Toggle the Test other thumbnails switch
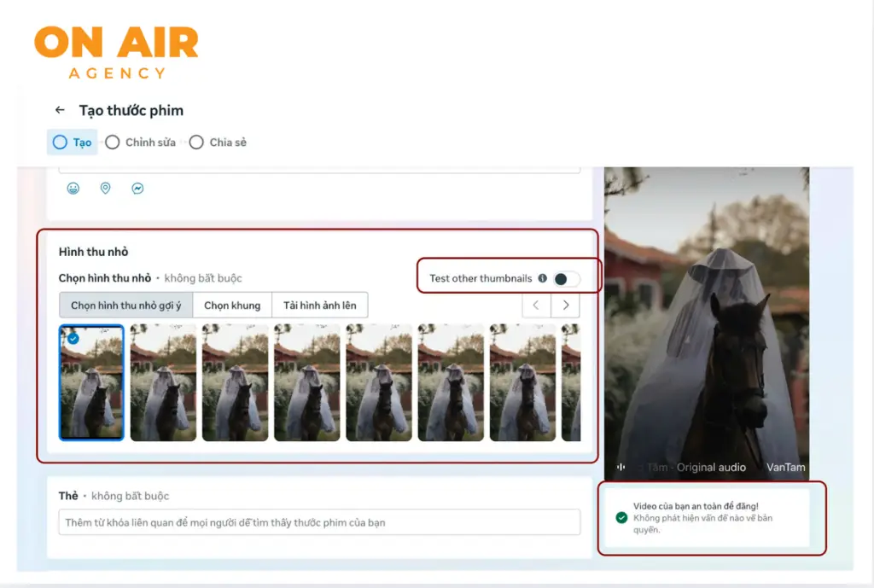 567,279
